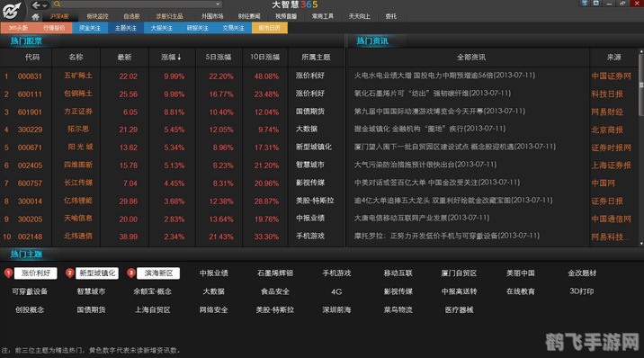Viewport: 644px width, 358px height.
Task: Open the 委托 menu
Action: click(x=390, y=16)
